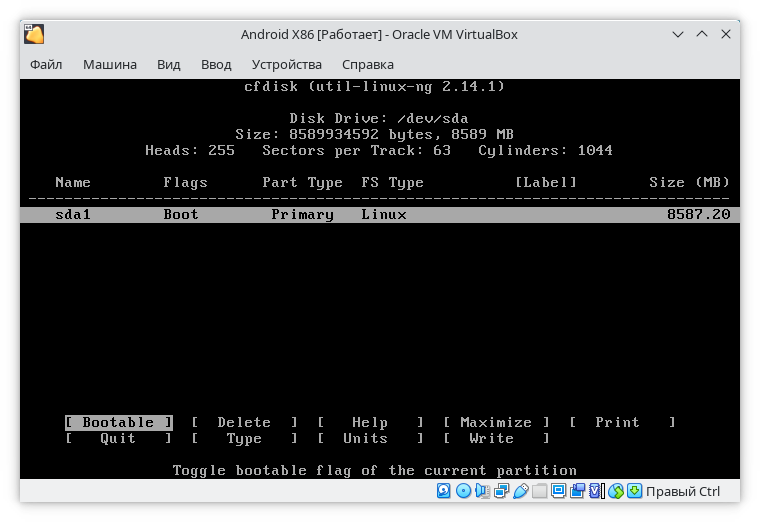This screenshot has height=522, width=760.
Task: Open the Машина menu
Action: pos(110,65)
